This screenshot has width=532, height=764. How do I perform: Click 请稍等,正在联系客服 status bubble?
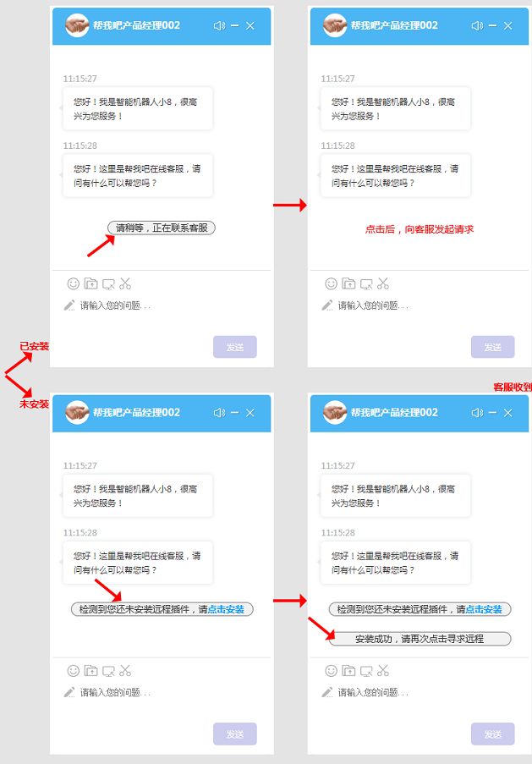(x=162, y=228)
